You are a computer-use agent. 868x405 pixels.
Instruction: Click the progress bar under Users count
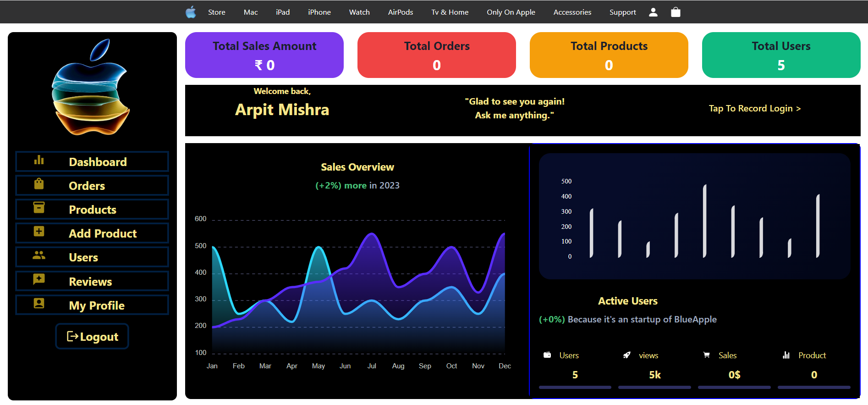coord(575,388)
